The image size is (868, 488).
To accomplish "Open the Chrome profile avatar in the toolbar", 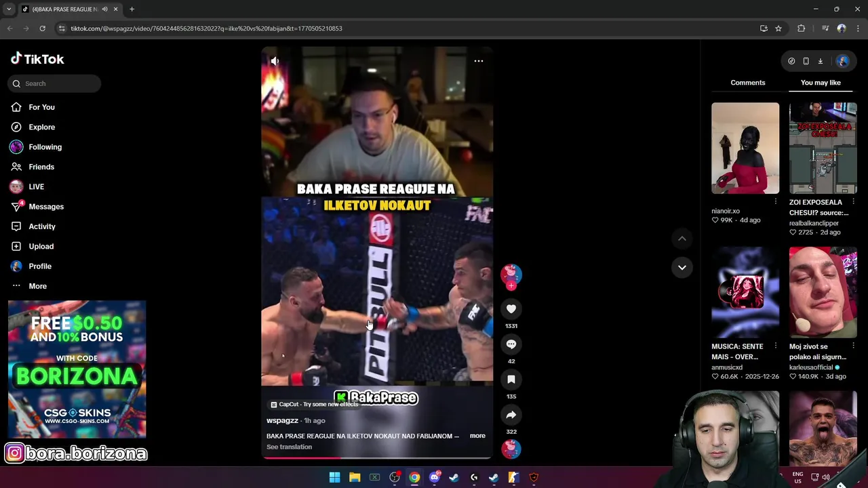I will pos(842,28).
